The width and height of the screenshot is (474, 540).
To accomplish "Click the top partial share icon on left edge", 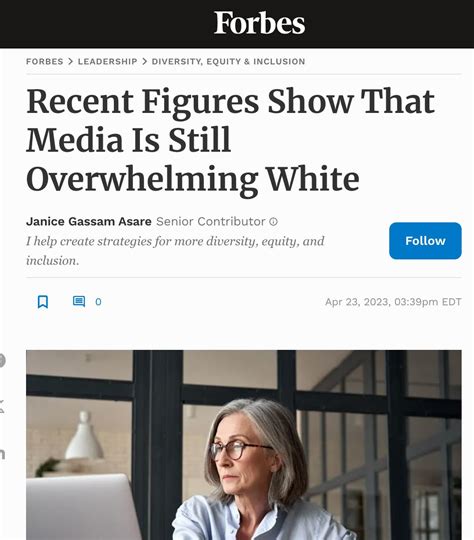I will 2,361.
